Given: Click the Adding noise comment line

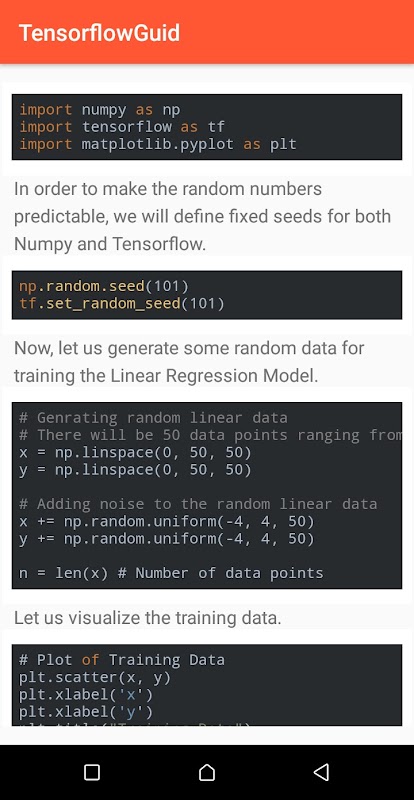Looking at the screenshot, I should coord(198,504).
